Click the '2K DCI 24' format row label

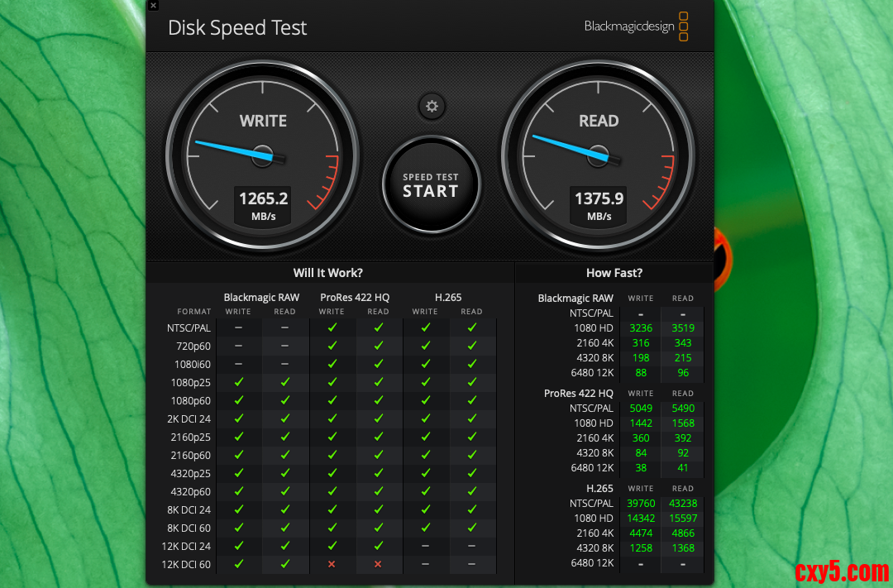(189, 418)
